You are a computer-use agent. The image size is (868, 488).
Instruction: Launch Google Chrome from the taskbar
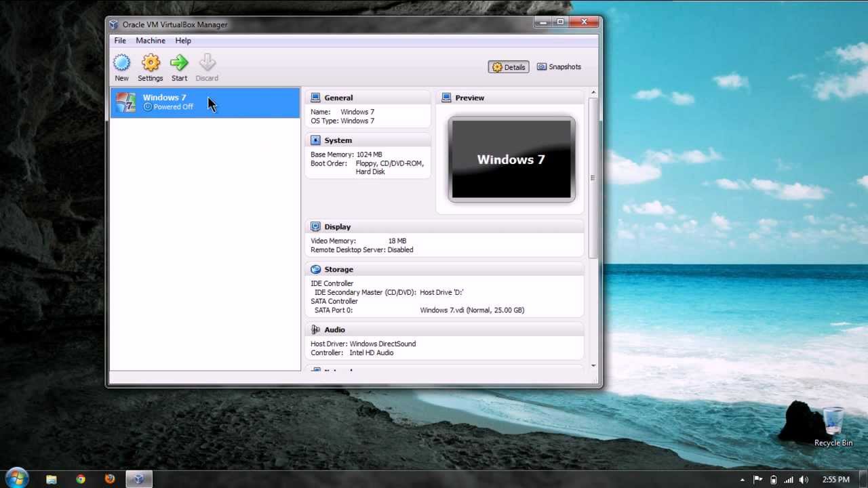click(x=81, y=479)
